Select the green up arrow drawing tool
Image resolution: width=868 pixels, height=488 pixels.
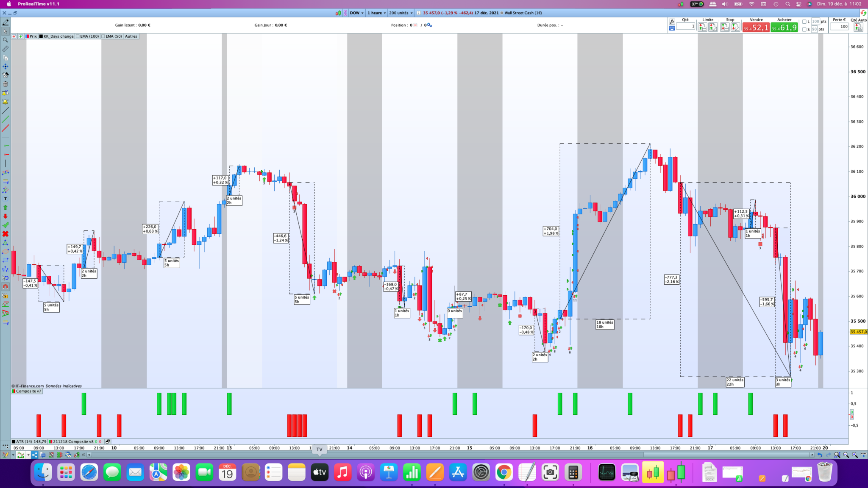tap(6, 208)
